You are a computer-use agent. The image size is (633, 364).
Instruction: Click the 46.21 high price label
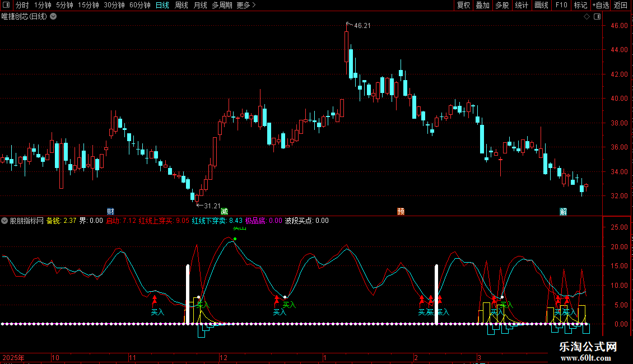pyautogui.click(x=362, y=25)
